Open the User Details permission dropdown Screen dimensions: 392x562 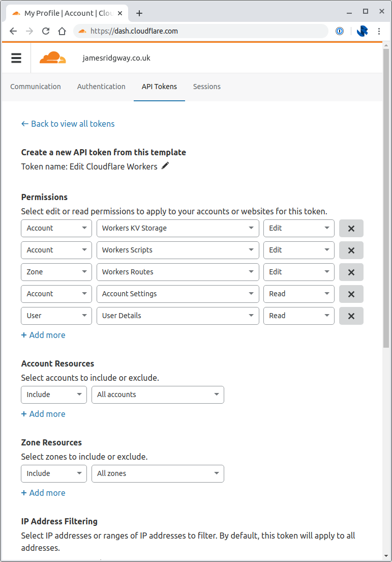178,316
